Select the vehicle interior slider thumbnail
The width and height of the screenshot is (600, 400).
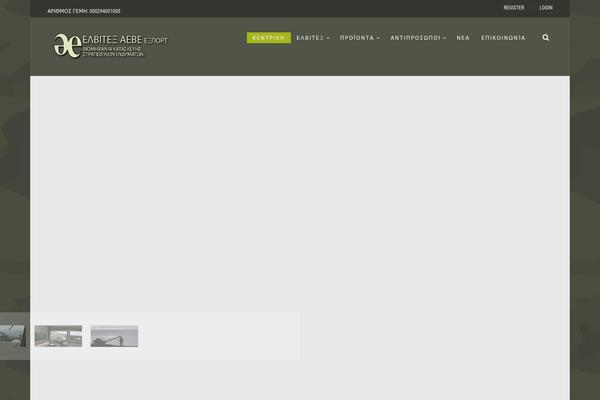(x=58, y=336)
